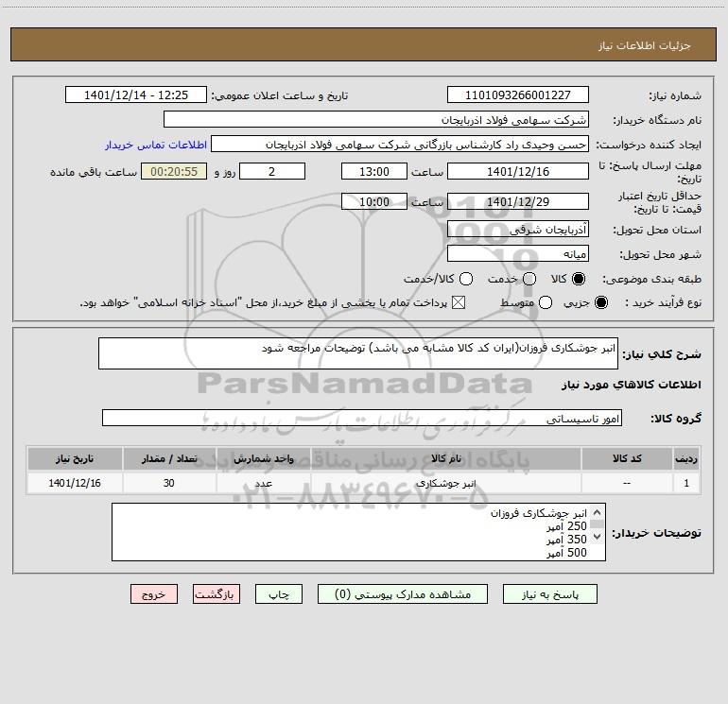Select the جزیی purchase type radio

pos(601,302)
